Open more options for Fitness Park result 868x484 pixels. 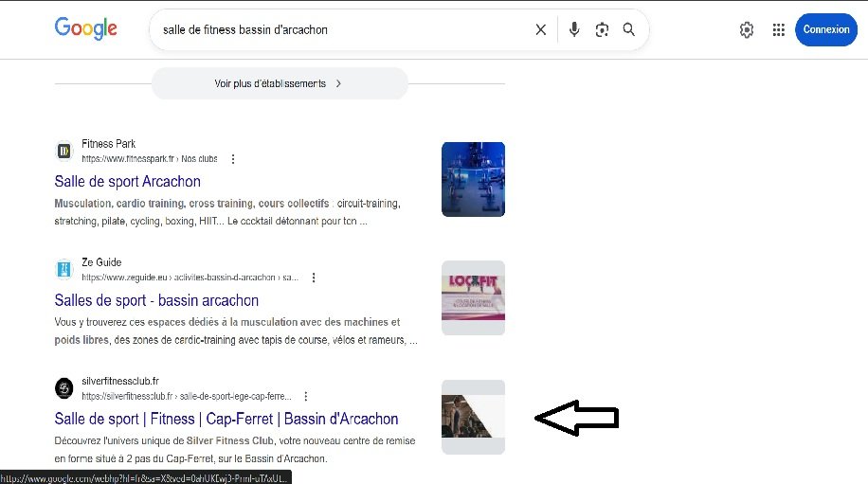[x=233, y=159]
